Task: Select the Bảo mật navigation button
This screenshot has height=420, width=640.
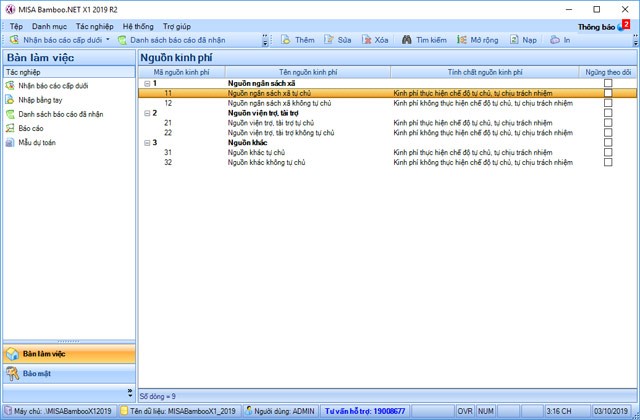Action: pyautogui.click(x=38, y=374)
